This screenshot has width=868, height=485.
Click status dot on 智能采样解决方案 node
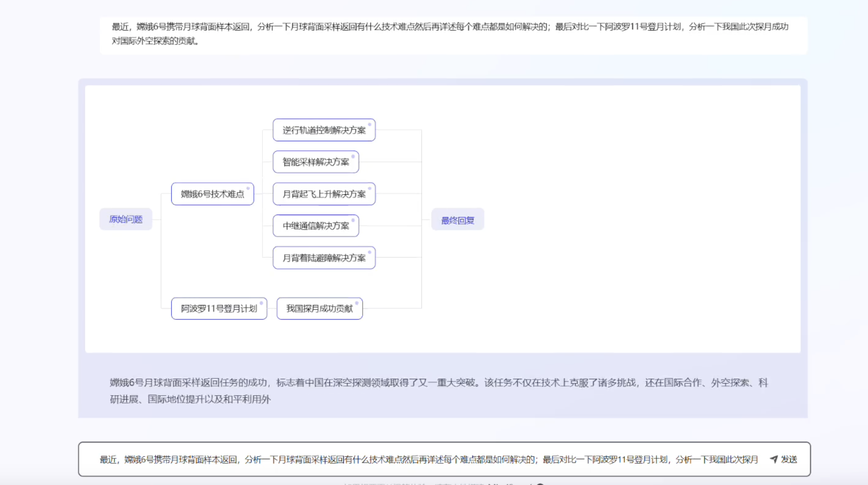coord(353,156)
